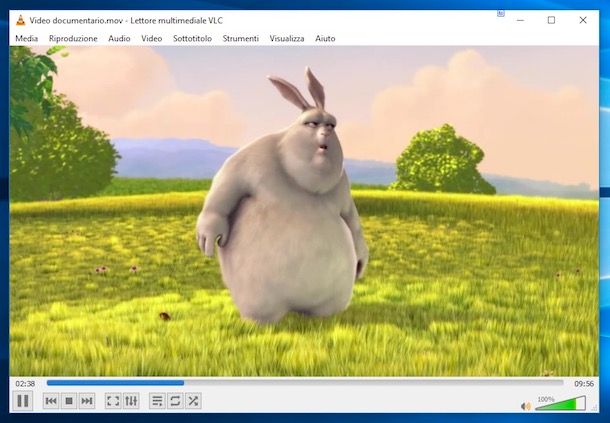Open the Media menu
This screenshot has height=423, width=610.
click(26, 39)
